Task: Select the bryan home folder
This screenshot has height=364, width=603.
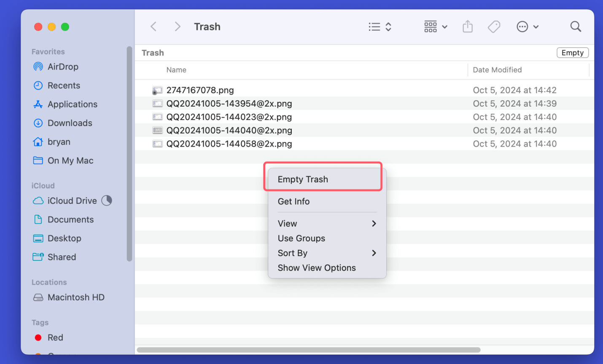Action: 59,142
